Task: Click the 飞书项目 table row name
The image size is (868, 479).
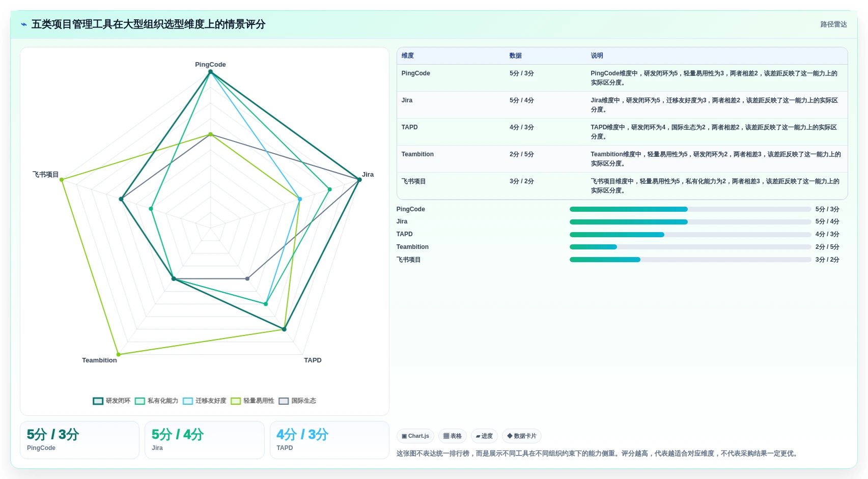Action: (413, 181)
